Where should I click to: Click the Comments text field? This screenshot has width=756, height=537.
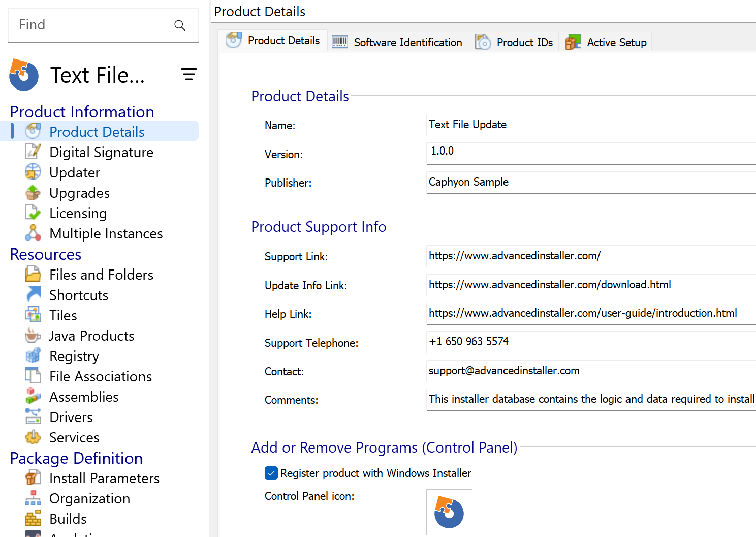(591, 400)
